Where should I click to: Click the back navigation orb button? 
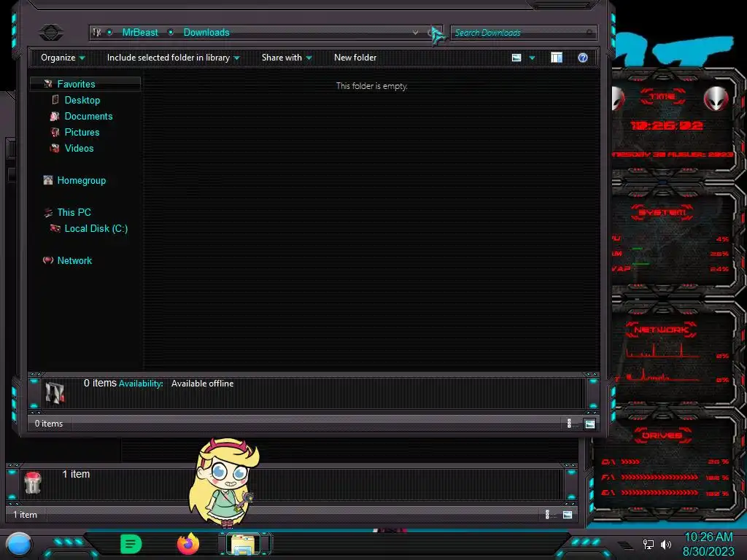point(51,32)
